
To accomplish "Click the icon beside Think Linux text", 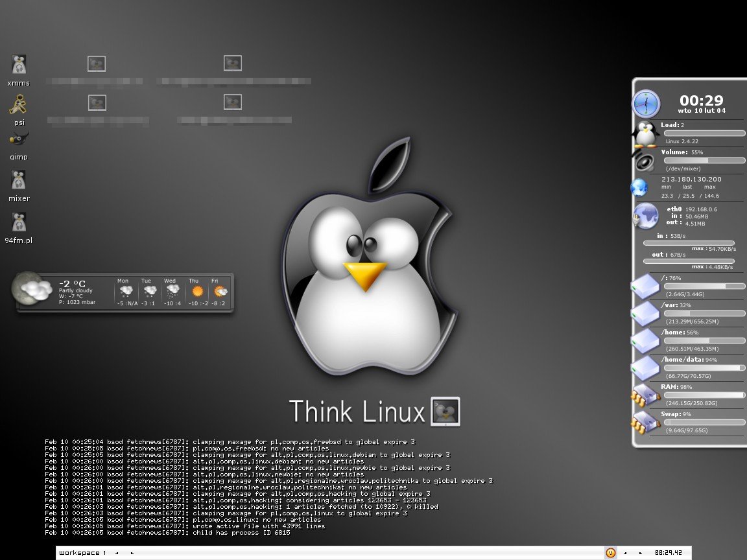I will click(445, 412).
